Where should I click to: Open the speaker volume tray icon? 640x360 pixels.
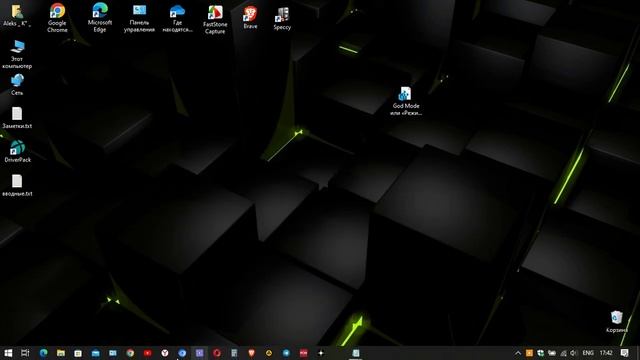pyautogui.click(x=574, y=353)
